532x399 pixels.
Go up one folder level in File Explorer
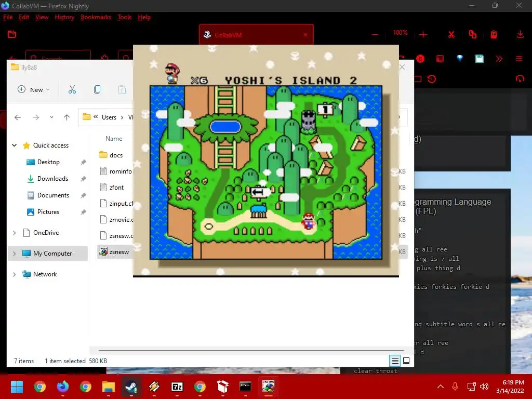coord(66,117)
